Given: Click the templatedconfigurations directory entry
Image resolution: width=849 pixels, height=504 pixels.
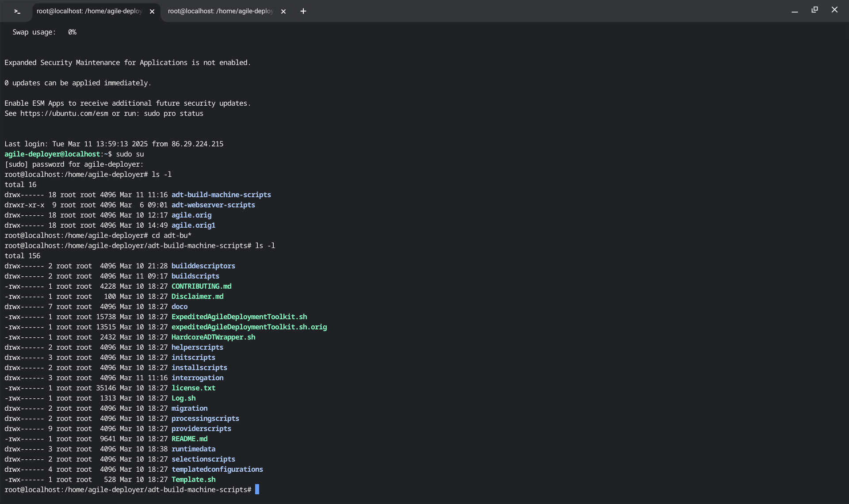Looking at the screenshot, I should [x=217, y=470].
